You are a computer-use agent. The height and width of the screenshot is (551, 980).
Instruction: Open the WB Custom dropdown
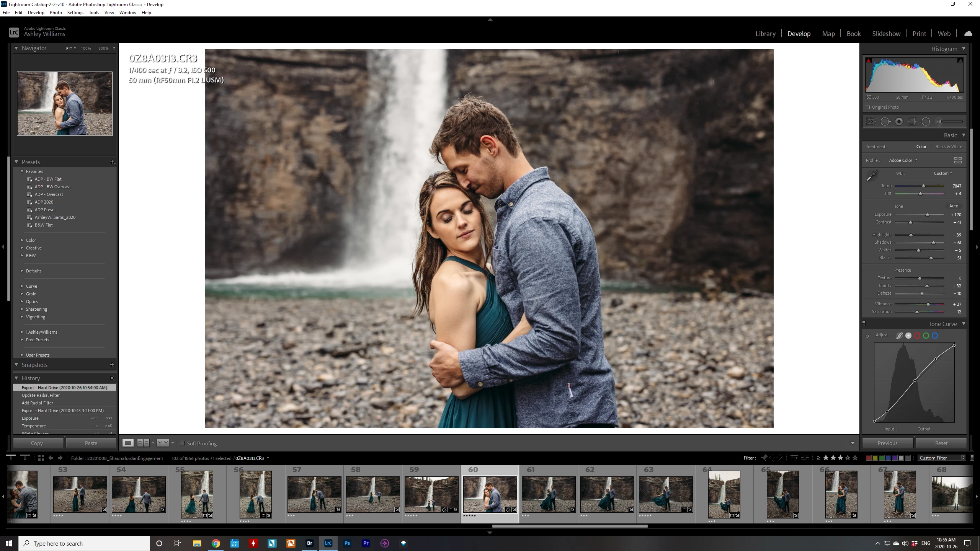(943, 173)
